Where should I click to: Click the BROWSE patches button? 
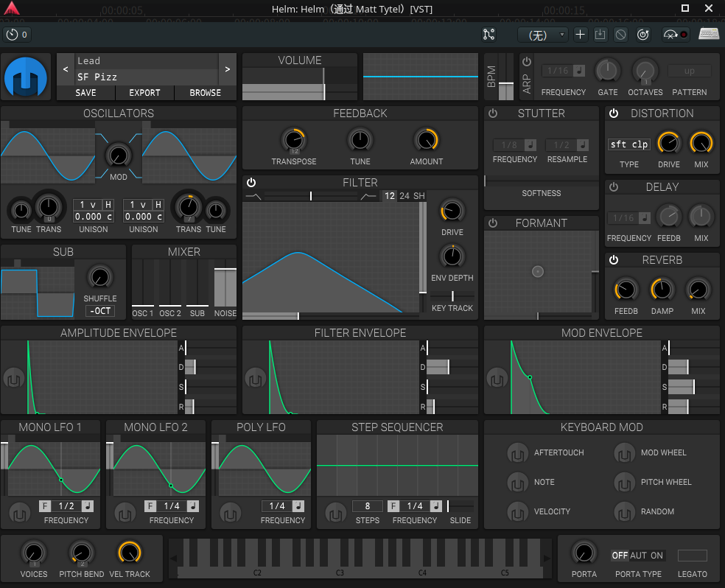(x=206, y=92)
